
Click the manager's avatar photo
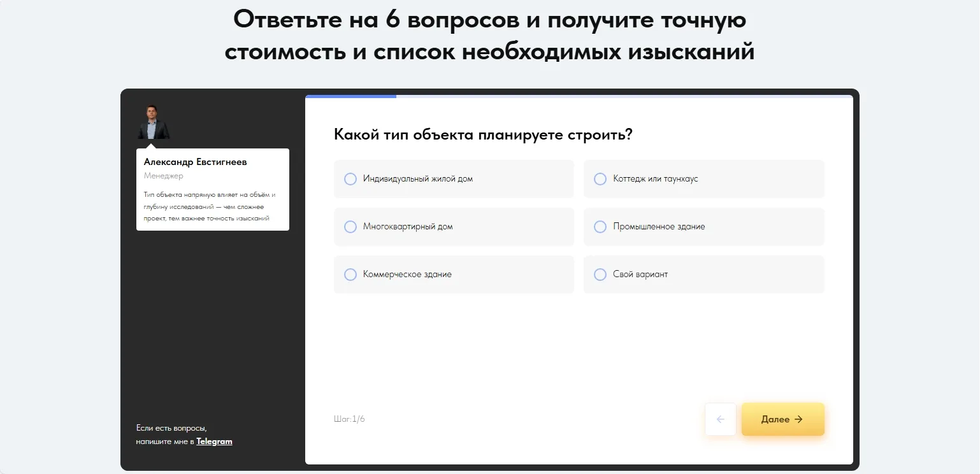coord(154,122)
